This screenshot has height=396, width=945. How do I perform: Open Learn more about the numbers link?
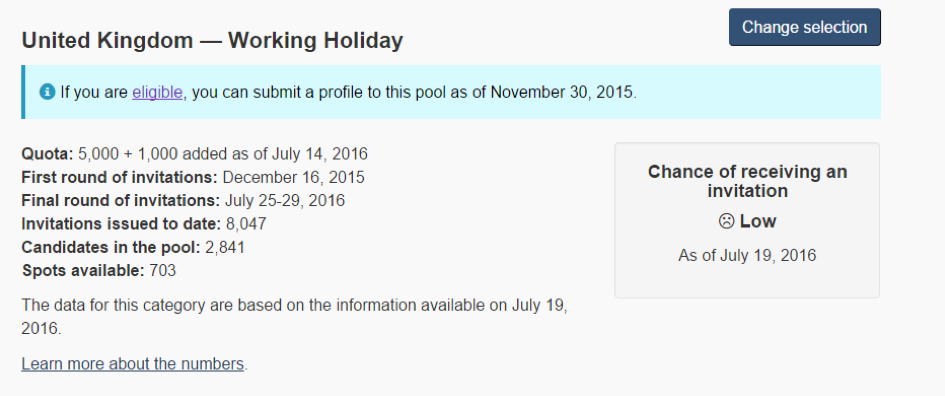point(133,364)
